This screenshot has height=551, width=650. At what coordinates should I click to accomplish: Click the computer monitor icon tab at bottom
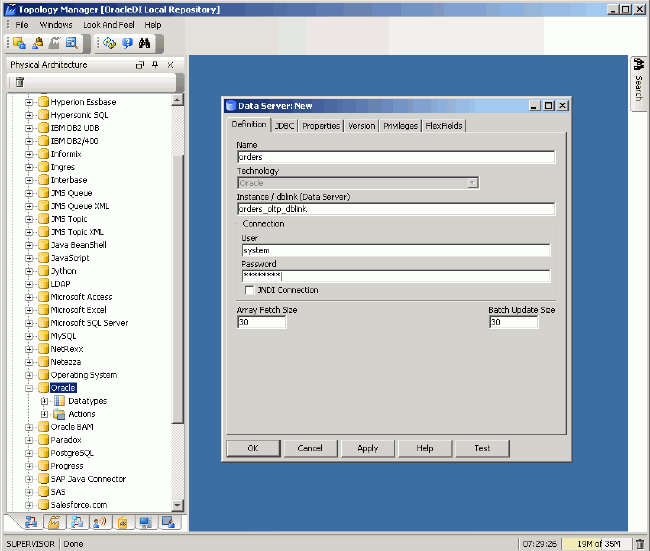click(x=146, y=522)
